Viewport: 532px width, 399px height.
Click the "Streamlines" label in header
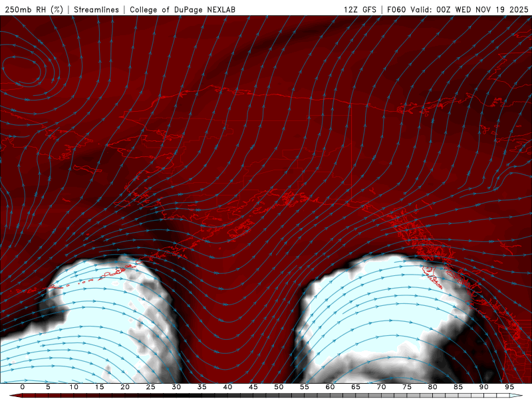96,9
